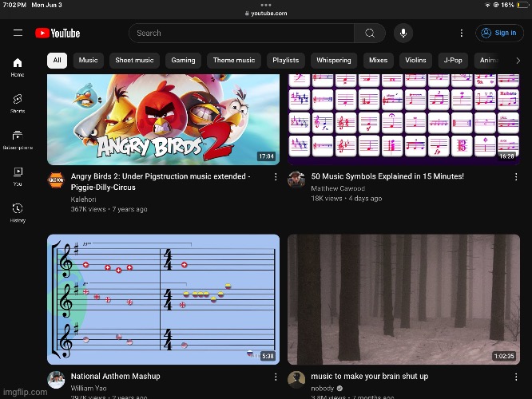Select the Gaming filter chip

[183, 61]
